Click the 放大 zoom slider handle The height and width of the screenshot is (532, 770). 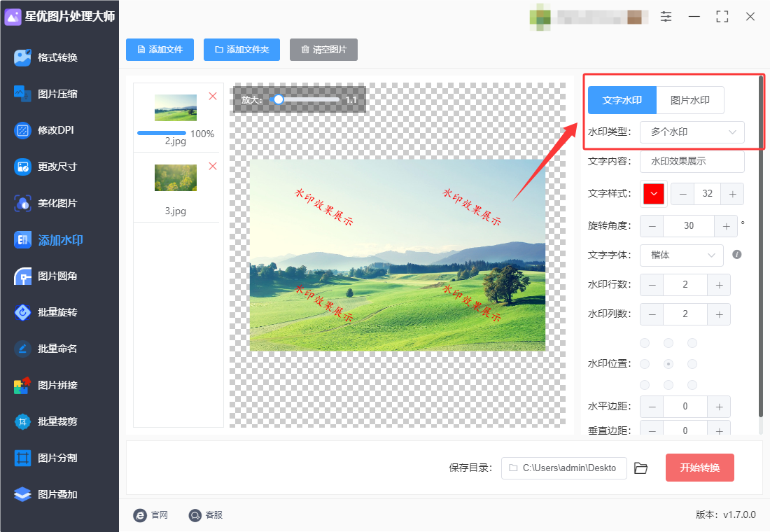tap(279, 99)
